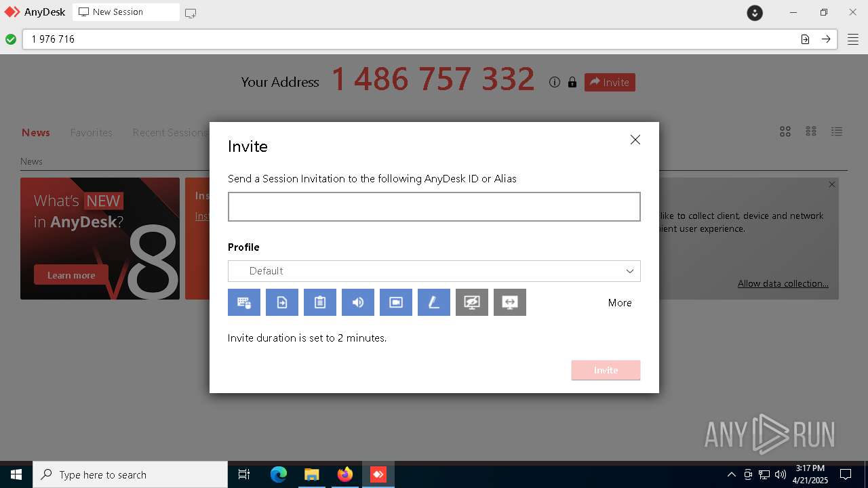Click the taskbar search box

tap(130, 474)
